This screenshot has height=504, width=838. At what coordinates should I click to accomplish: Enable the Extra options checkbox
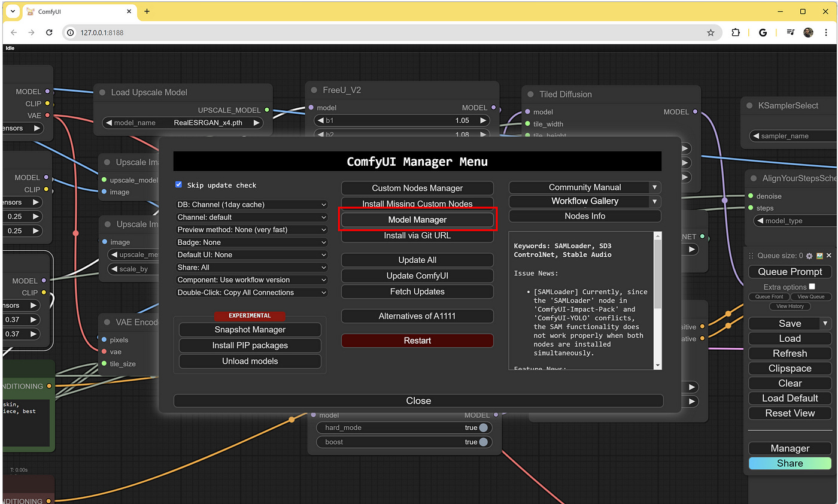(x=812, y=287)
